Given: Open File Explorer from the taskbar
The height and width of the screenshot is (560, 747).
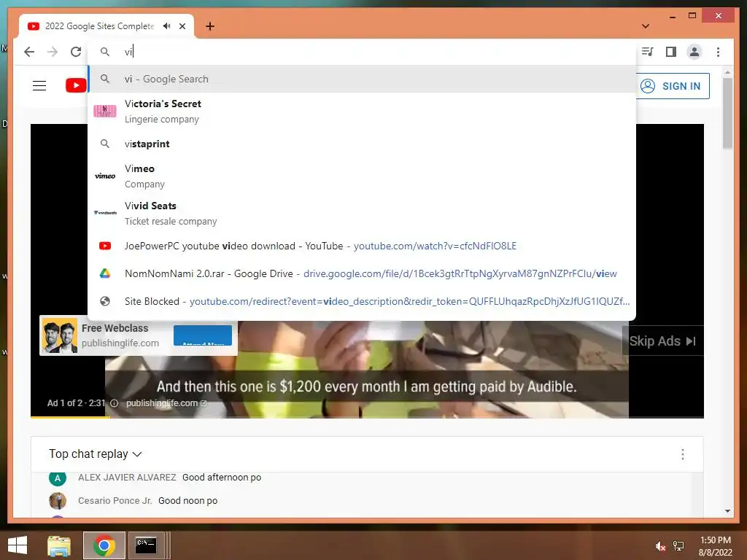Looking at the screenshot, I should [x=59, y=545].
